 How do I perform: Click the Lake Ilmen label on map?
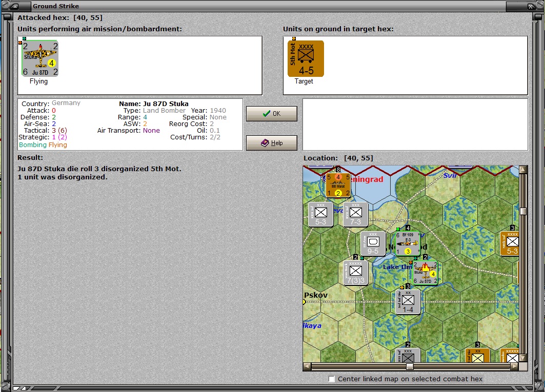coord(397,267)
